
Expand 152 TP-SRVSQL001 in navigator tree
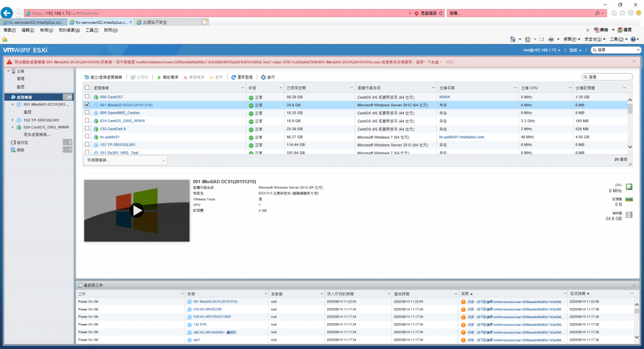(x=13, y=120)
